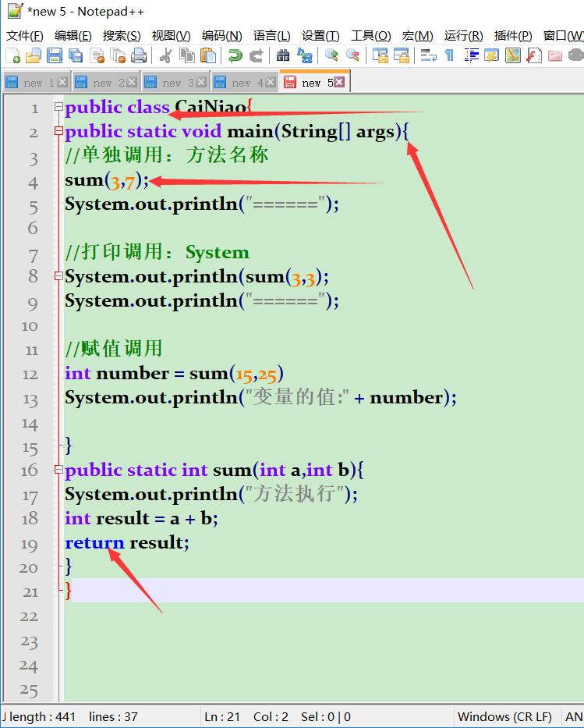The image size is (584, 728).
Task: Cut the selection with scissors icon
Action: pos(165,55)
